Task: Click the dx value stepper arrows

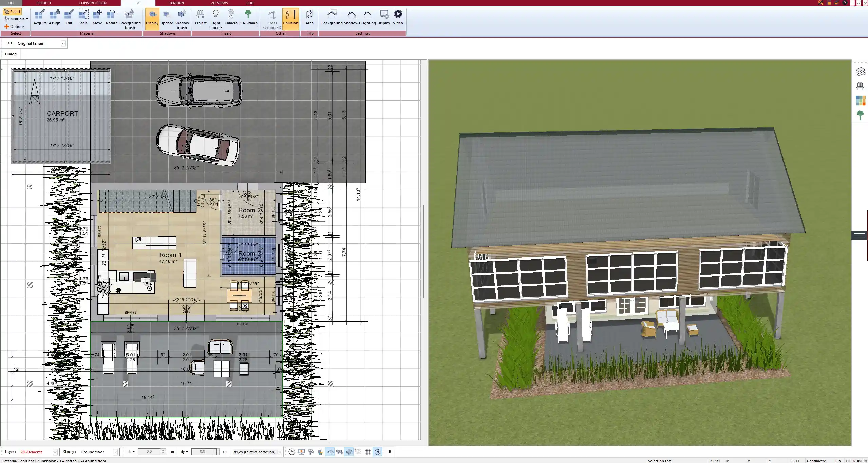Action: (x=163, y=452)
